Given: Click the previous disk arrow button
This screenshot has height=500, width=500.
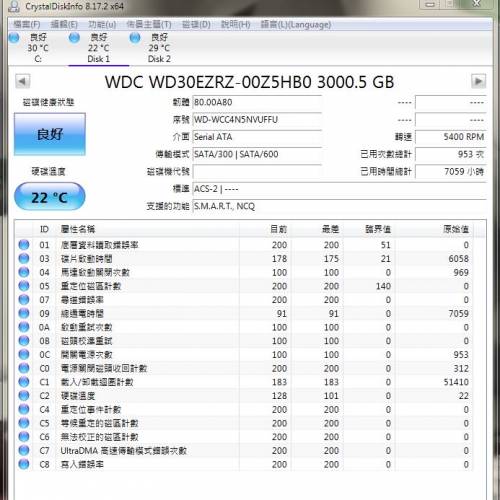Looking at the screenshot, I should 23,81.
